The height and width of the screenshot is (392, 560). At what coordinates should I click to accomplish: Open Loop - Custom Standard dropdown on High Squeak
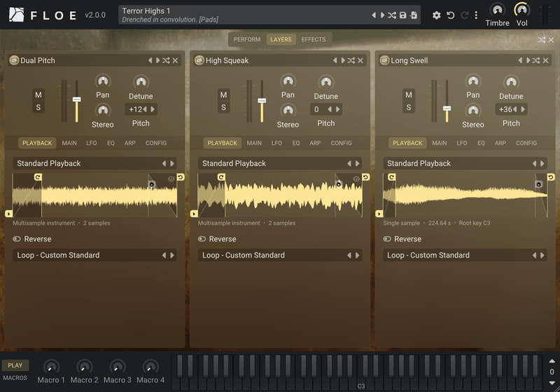tap(279, 255)
